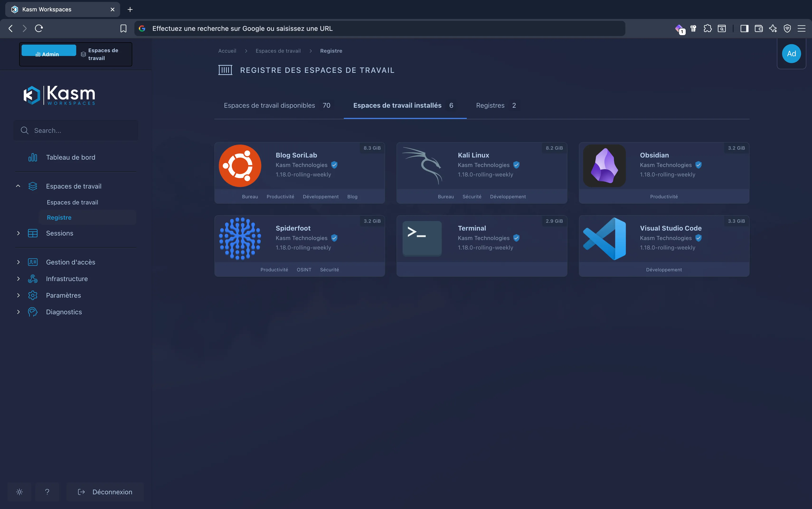Screen dimensions: 812x509
Task: Expand the Sessions section chevron
Action: tap(19, 233)
